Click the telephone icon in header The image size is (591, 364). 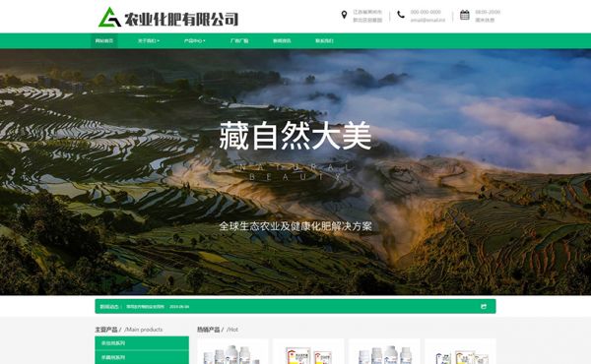tap(401, 15)
